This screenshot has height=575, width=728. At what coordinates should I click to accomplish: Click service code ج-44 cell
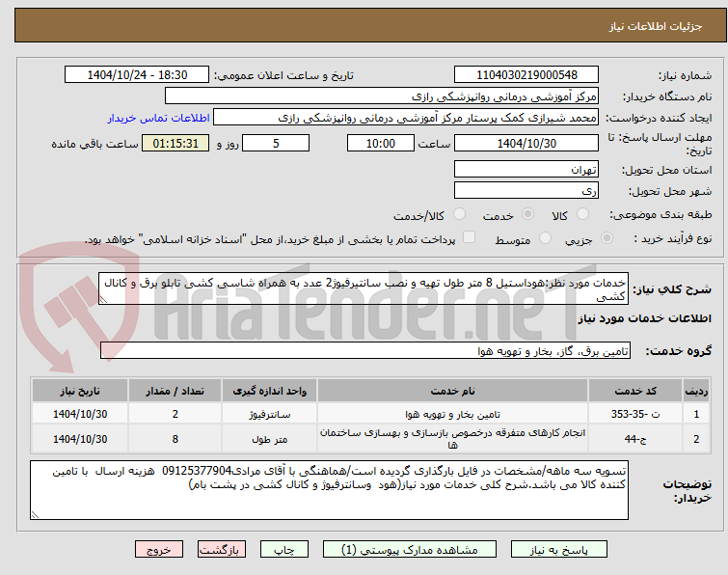click(634, 439)
